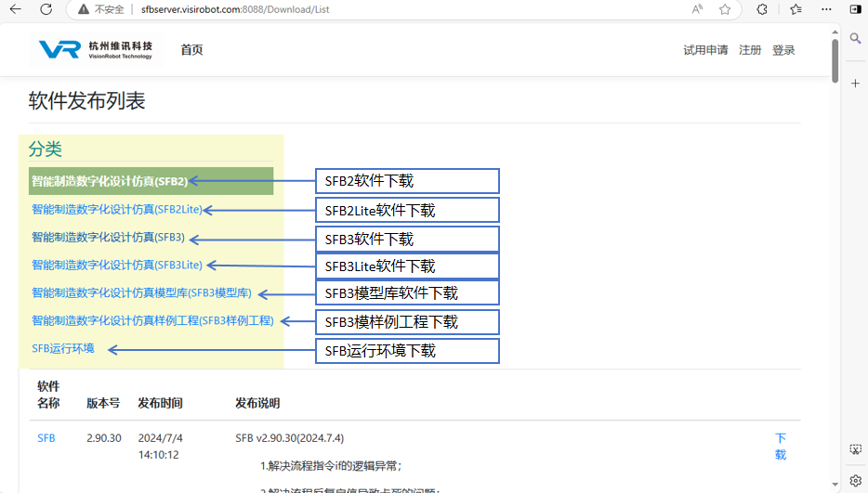Image resolution: width=868 pixels, height=493 pixels.
Task: Click the 软件名称 column header
Action: 48,395
